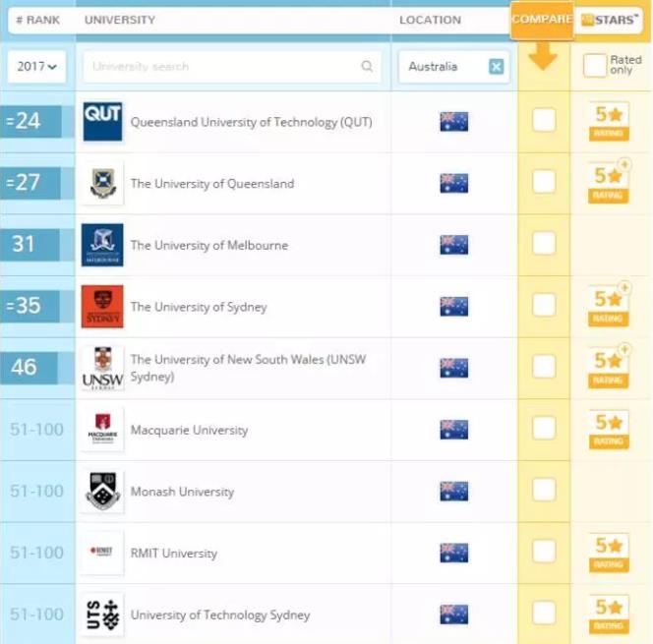Click the search magnifier icon
The image size is (653, 644).
click(x=367, y=66)
